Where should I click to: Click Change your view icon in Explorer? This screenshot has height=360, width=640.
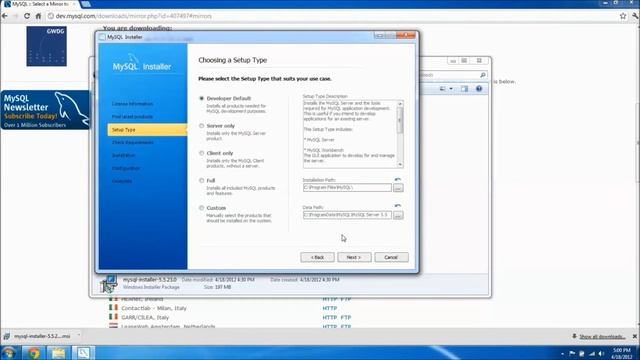coord(442,89)
